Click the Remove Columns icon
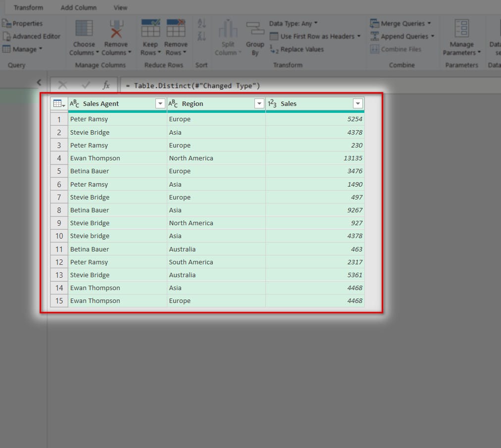501x448 pixels. click(116, 29)
